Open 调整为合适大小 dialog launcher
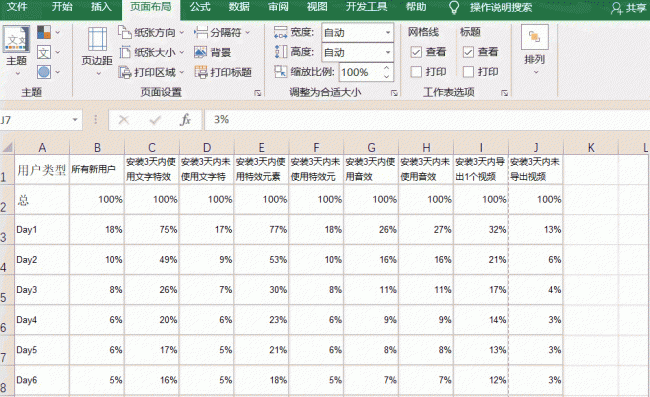The width and height of the screenshot is (650, 397). 394,93
